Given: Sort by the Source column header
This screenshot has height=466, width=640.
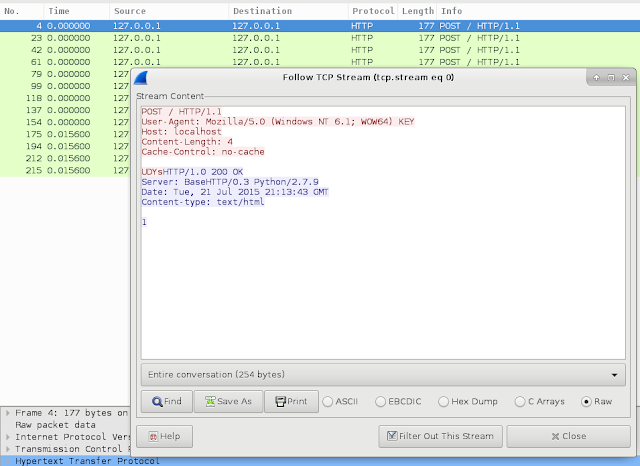Looking at the screenshot, I should click(x=169, y=11).
